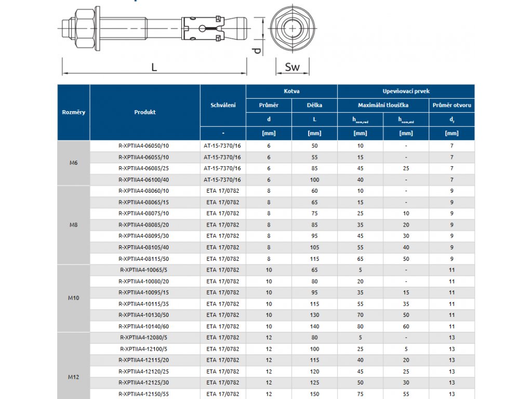This screenshot has width=532, height=399.
Task: Click the Kotva header cell
Action: 291,91
